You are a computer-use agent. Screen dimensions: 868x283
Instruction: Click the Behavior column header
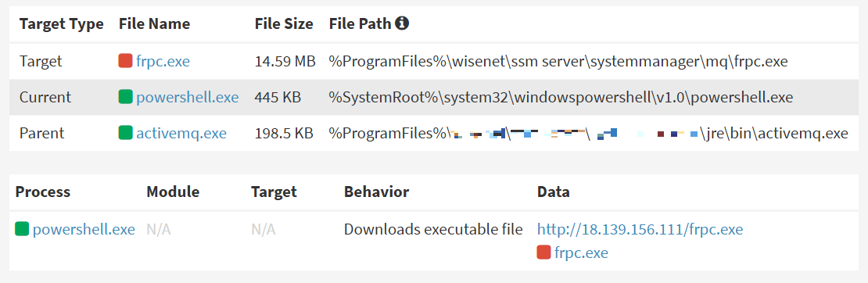(x=376, y=192)
